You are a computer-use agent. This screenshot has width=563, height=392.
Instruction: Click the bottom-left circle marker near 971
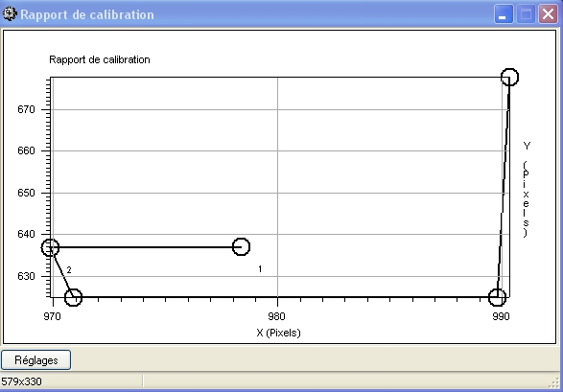pos(73,297)
